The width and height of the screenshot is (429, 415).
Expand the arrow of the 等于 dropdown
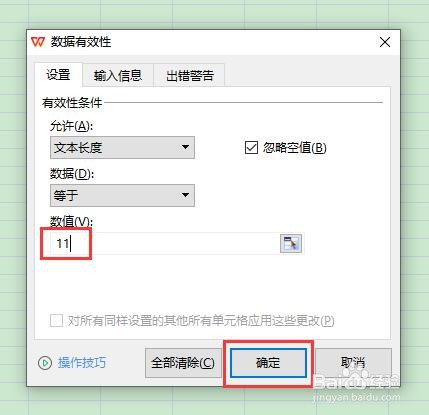tap(185, 195)
